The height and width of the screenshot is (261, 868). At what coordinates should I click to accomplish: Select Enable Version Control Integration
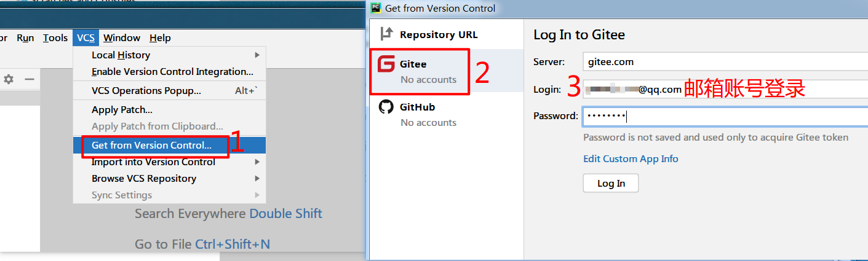[170, 72]
